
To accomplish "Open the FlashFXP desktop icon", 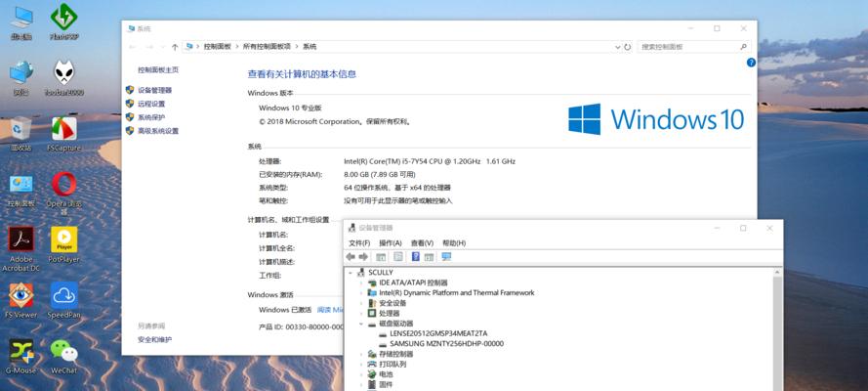I will tap(63, 22).
